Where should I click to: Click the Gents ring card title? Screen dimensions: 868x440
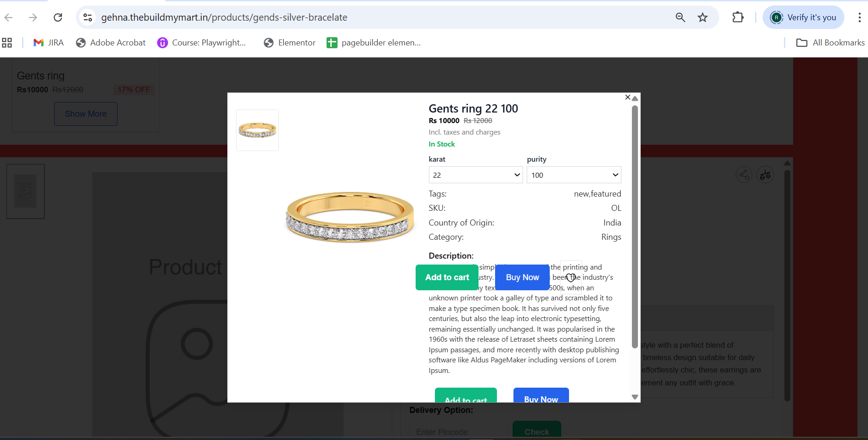tap(41, 76)
